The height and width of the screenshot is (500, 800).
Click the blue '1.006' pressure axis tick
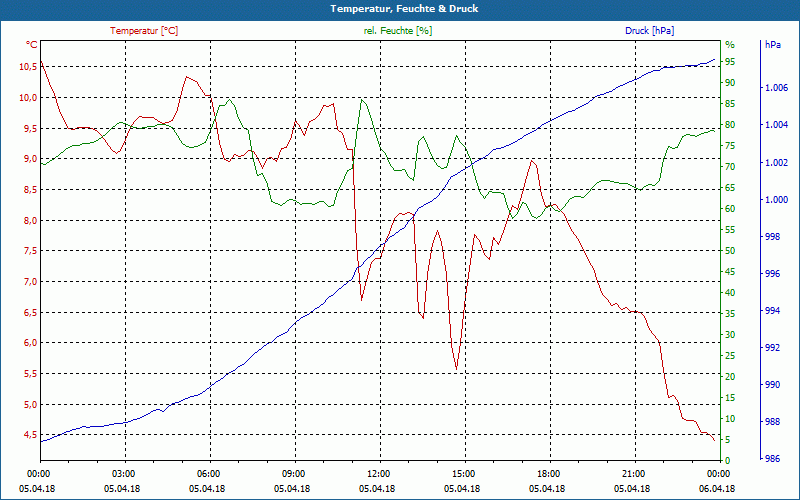click(777, 88)
